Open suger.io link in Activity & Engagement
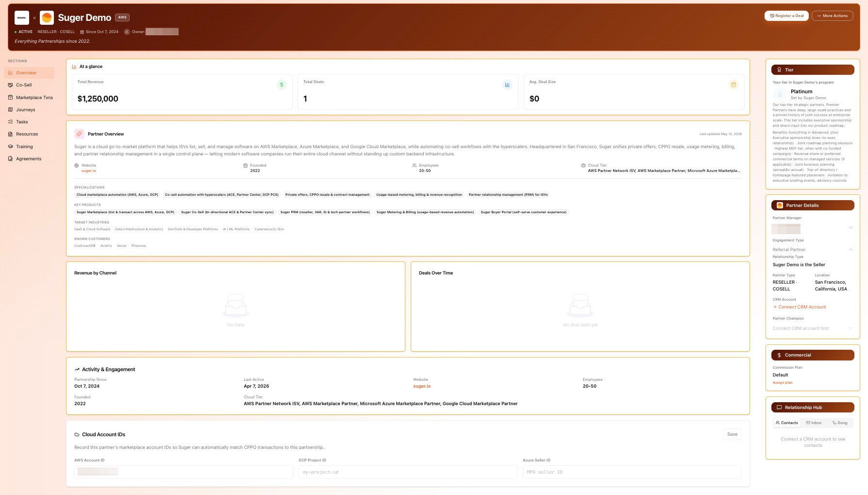 pos(422,386)
